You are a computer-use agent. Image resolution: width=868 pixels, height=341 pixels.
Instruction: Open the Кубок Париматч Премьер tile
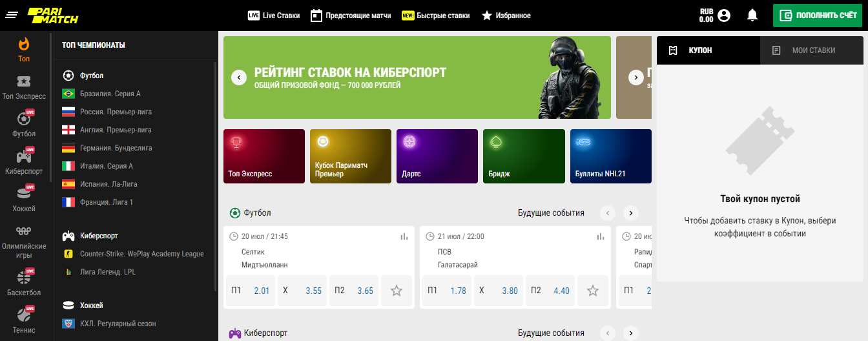point(351,156)
